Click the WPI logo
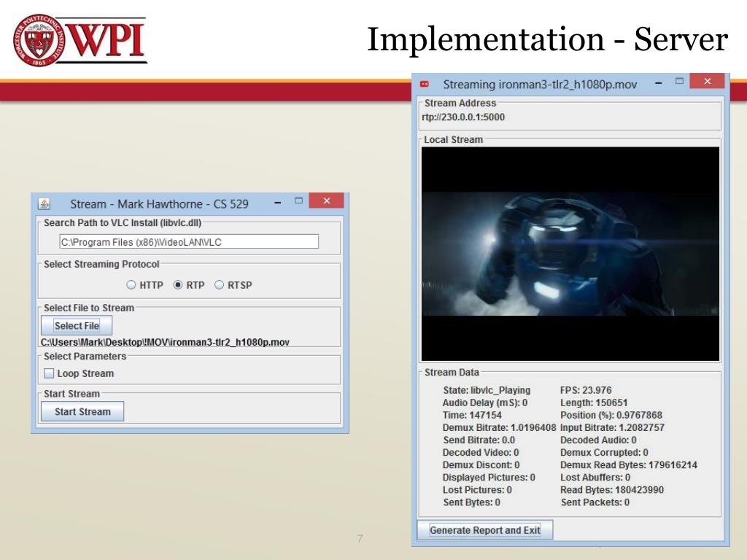The width and height of the screenshot is (747, 560). [80, 39]
